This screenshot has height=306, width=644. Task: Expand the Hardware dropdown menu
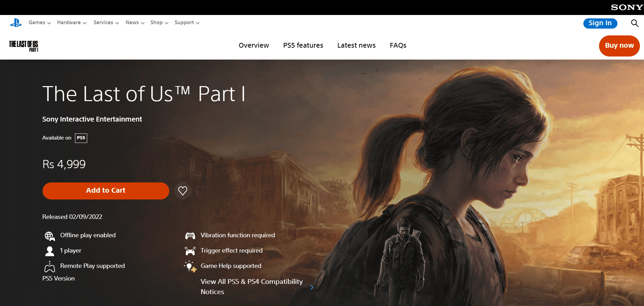[x=72, y=22]
